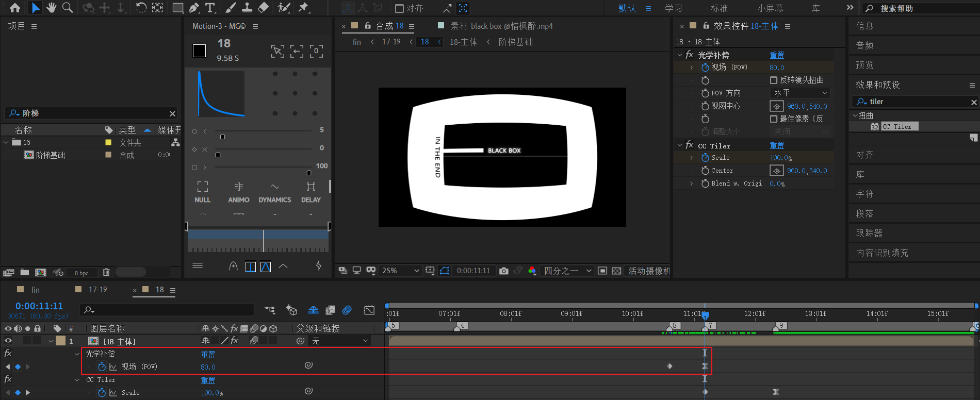
Task: Reset CC Tiler with 重置 in Effect Controls
Action: (777, 146)
